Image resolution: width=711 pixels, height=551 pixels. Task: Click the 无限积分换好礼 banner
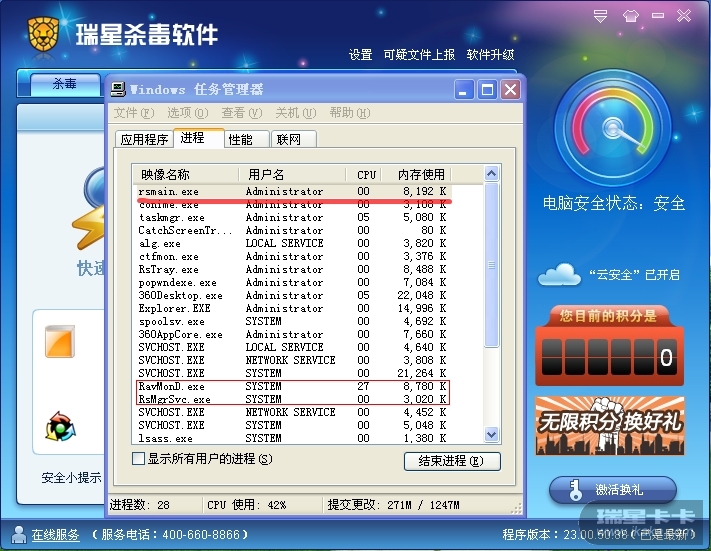click(610, 425)
